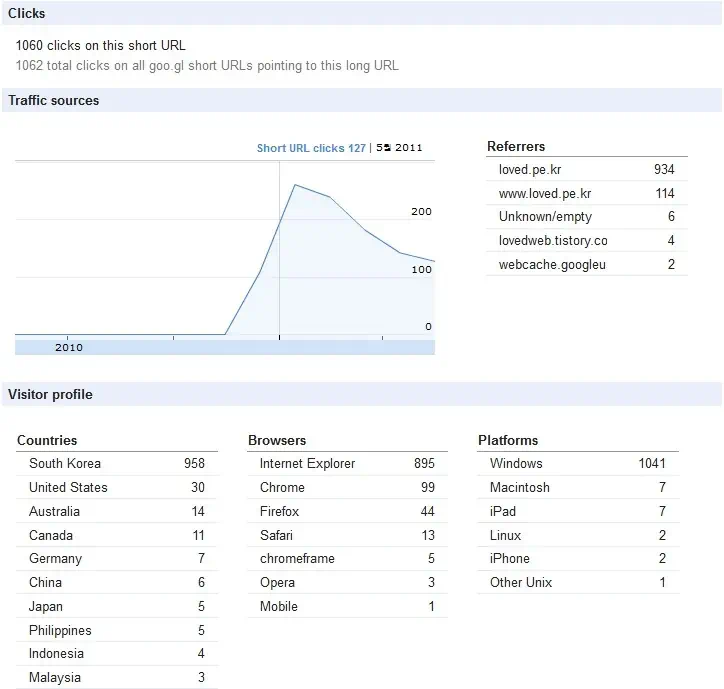724x689 pixels.
Task: Click the 200 y-axis value on chart
Action: [421, 212]
